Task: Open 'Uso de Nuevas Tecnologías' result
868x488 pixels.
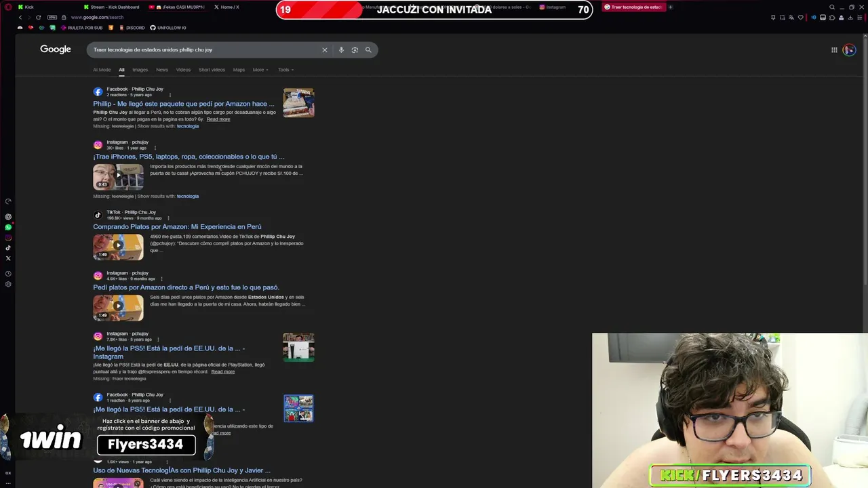Action: click(182, 470)
